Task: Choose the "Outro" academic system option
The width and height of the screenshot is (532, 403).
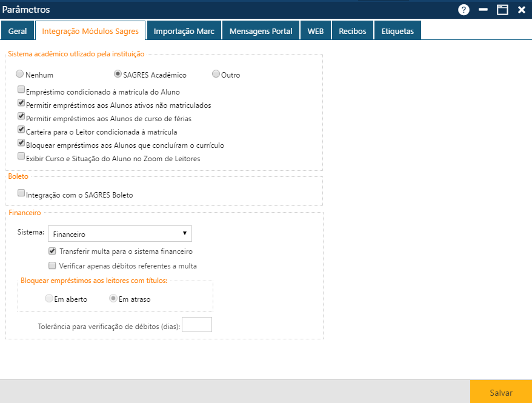Action: coord(216,74)
